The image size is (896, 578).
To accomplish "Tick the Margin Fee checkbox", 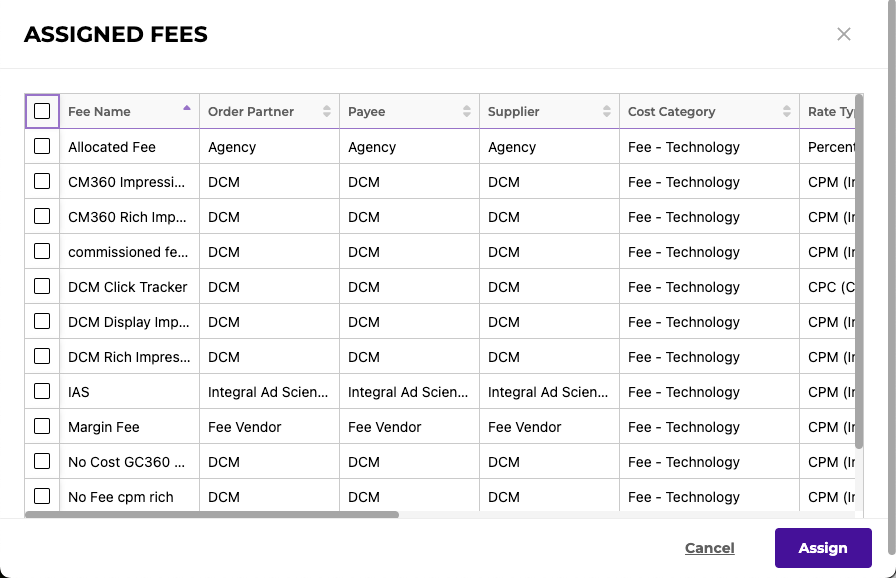I will pos(42,426).
